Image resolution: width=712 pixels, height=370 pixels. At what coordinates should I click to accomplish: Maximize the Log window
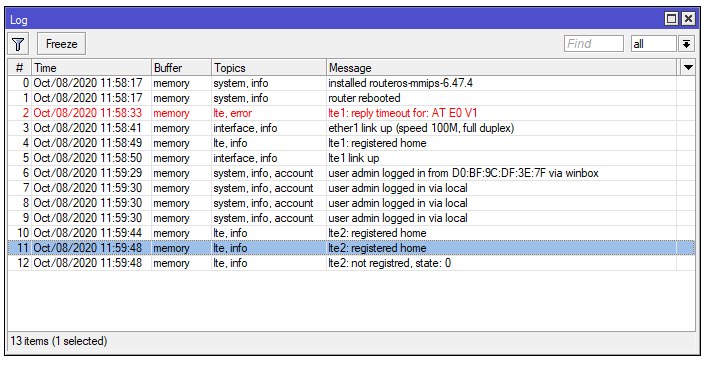click(671, 19)
